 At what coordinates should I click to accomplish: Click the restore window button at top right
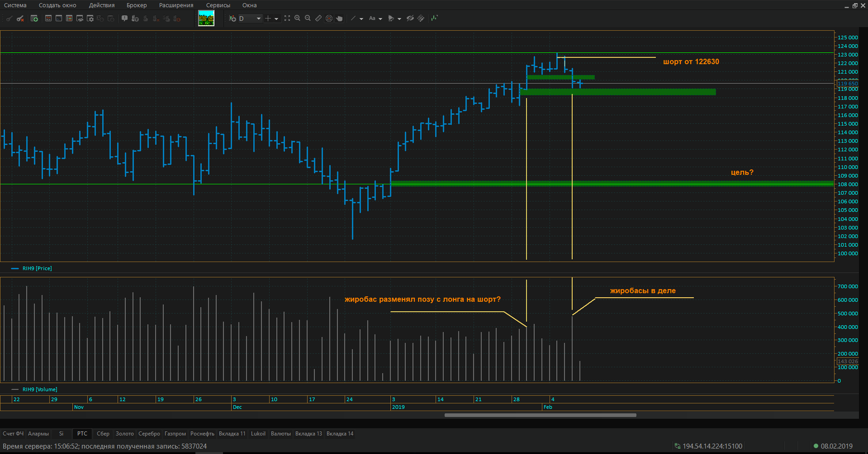tap(855, 5)
